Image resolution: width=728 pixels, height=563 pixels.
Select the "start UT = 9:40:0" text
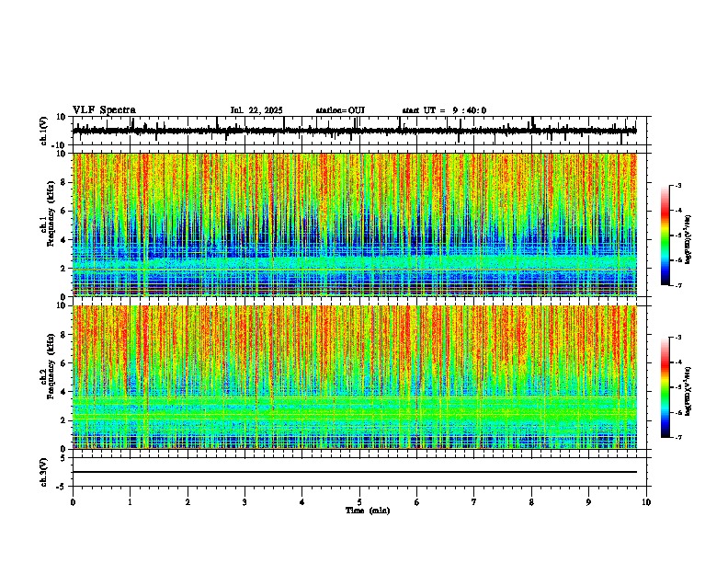click(444, 110)
